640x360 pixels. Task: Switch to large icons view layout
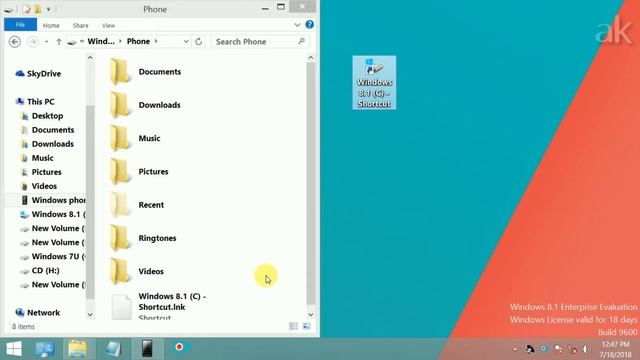pos(307,326)
